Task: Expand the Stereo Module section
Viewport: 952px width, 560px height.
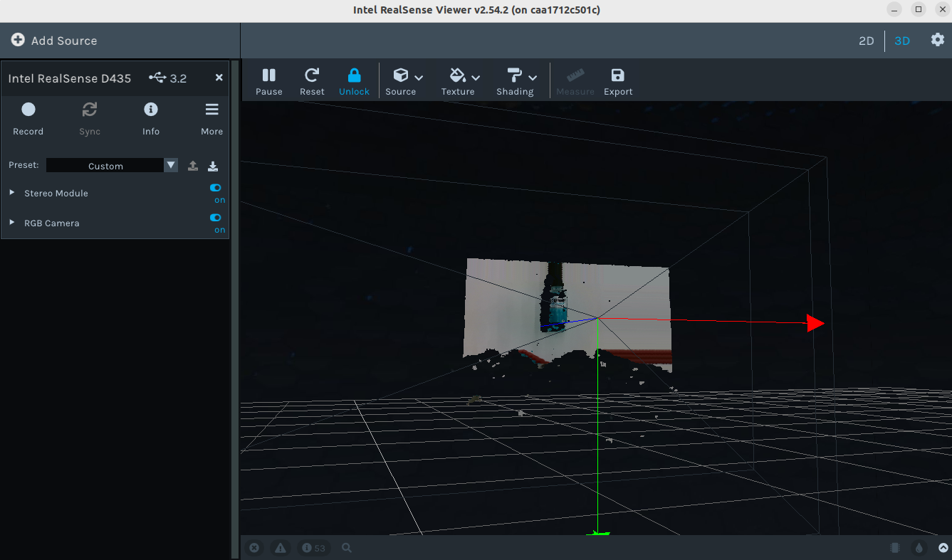Action: coord(12,193)
